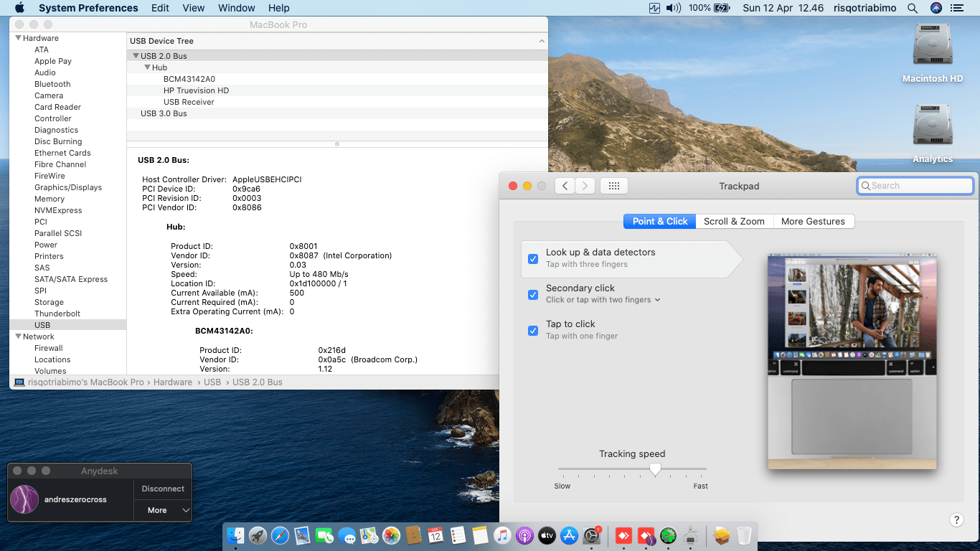Click the forward arrow in Trackpad toolbar
The height and width of the screenshot is (551, 980).
coord(585,186)
